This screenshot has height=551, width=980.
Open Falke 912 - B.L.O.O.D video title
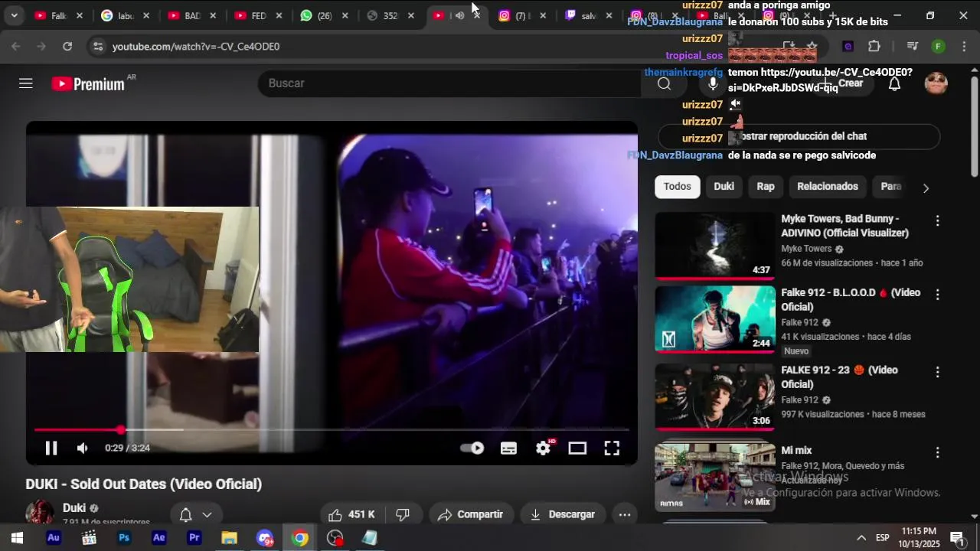pos(851,300)
